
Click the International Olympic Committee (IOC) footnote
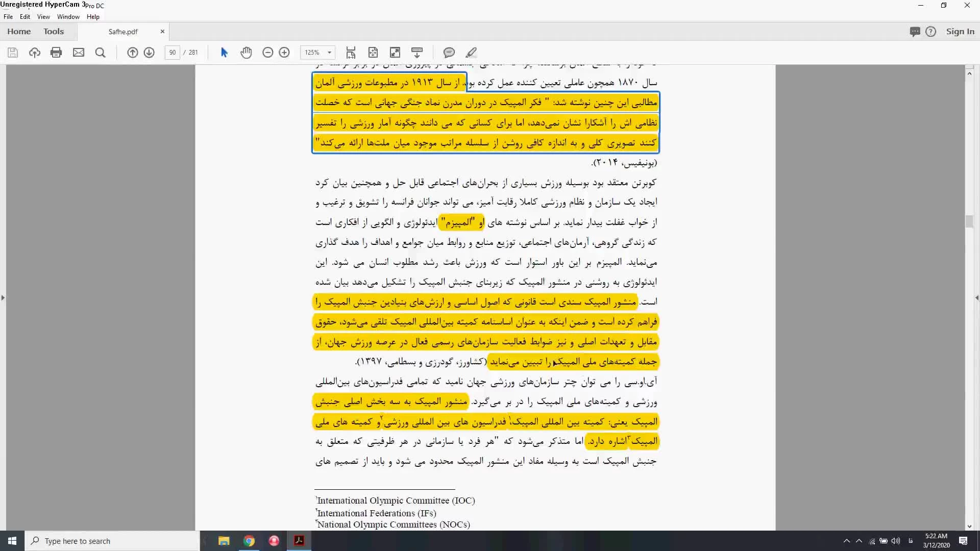click(x=396, y=500)
